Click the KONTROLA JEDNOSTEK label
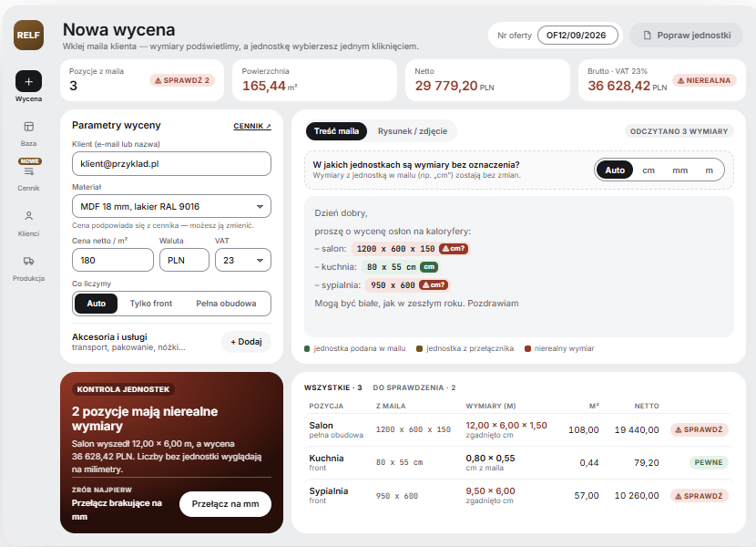 coord(124,389)
